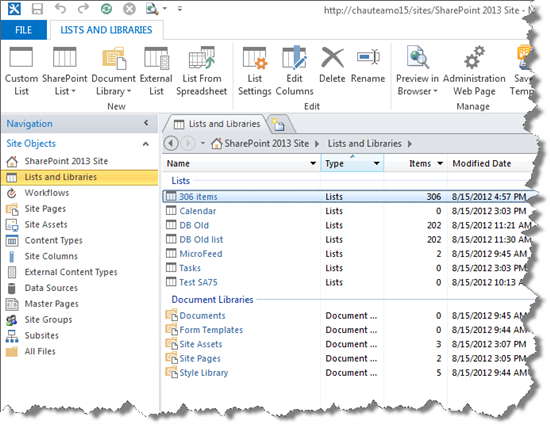Create a new Custom List

pyautogui.click(x=21, y=71)
